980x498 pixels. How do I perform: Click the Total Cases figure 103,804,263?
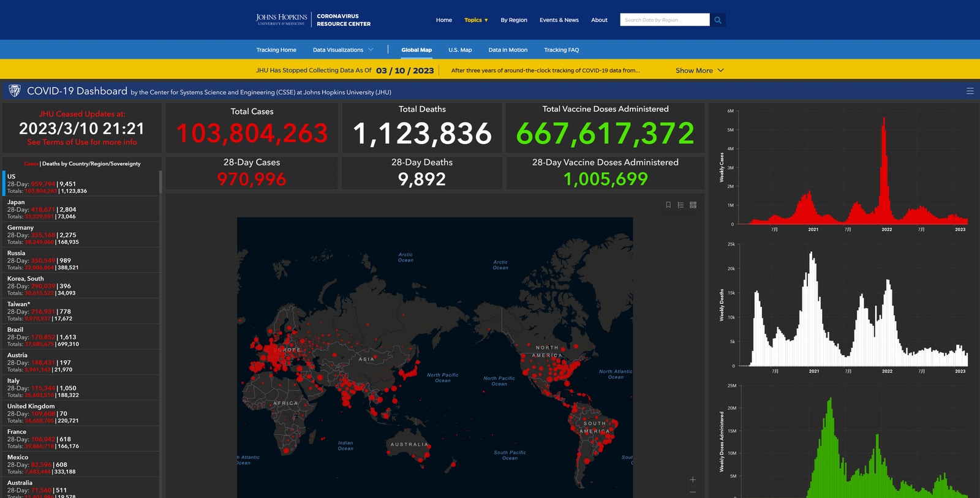pos(252,134)
